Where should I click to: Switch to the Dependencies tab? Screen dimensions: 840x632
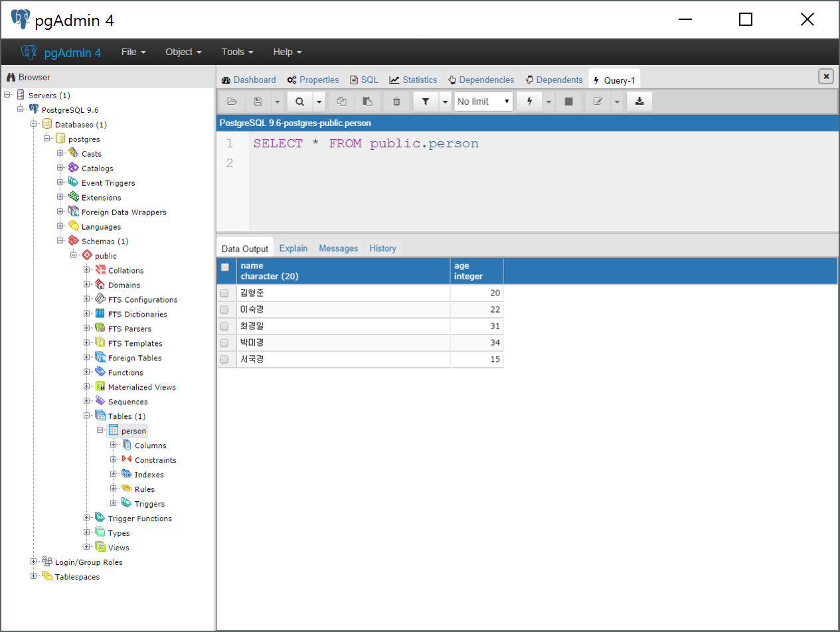(481, 80)
